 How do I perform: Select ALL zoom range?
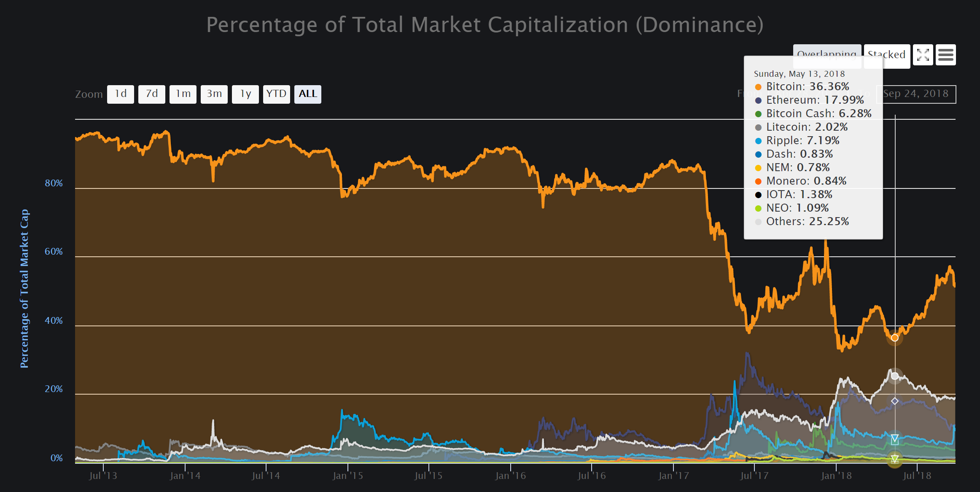point(308,94)
